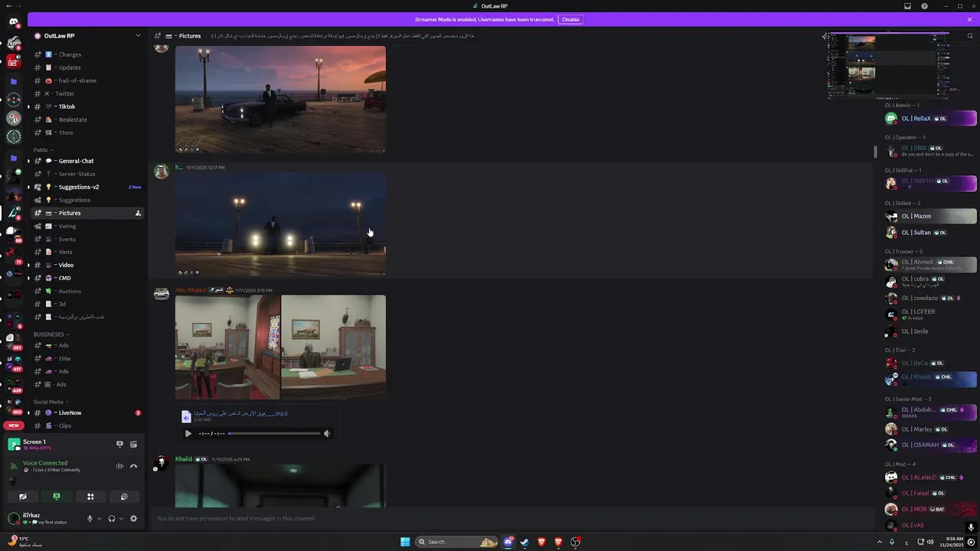
Task: Download the mp3 file via its name link
Action: pyautogui.click(x=240, y=413)
